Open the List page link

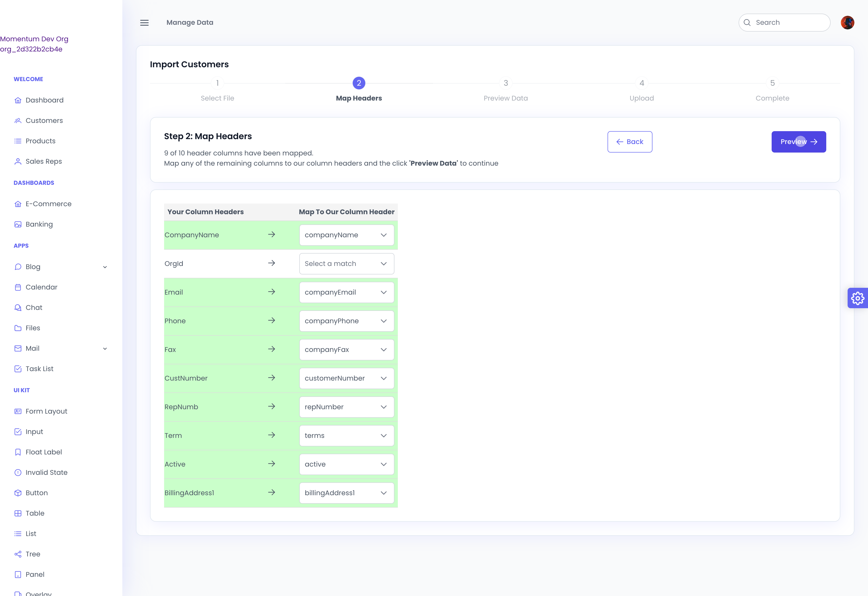click(31, 534)
